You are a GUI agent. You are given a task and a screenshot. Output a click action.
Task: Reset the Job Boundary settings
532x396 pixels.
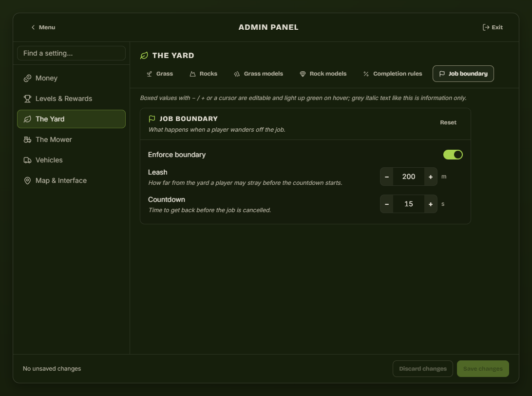(448, 122)
